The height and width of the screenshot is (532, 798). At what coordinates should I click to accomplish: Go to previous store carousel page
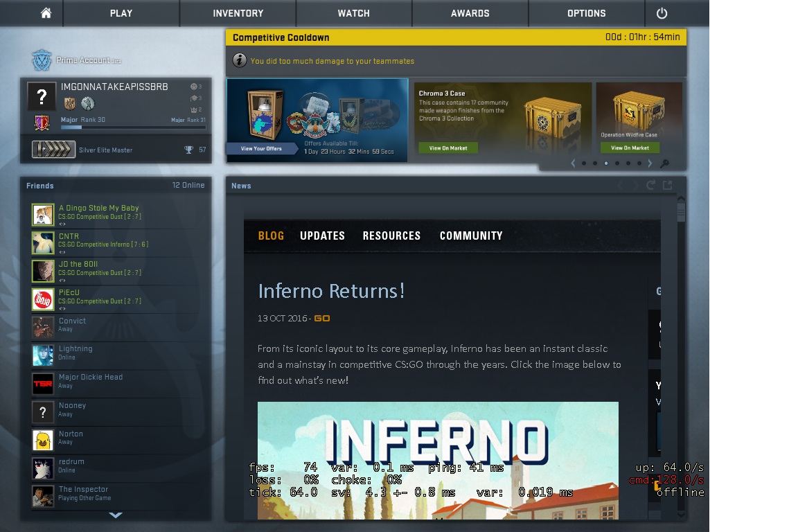(x=573, y=163)
